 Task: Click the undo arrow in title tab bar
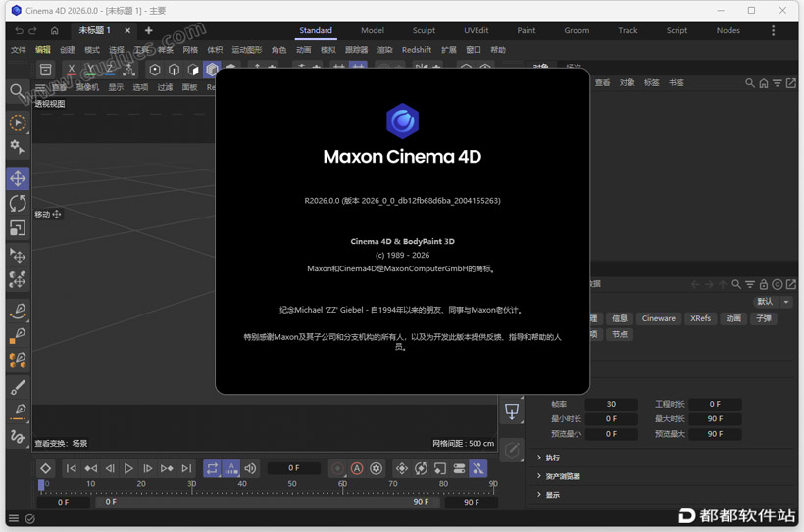(x=19, y=30)
